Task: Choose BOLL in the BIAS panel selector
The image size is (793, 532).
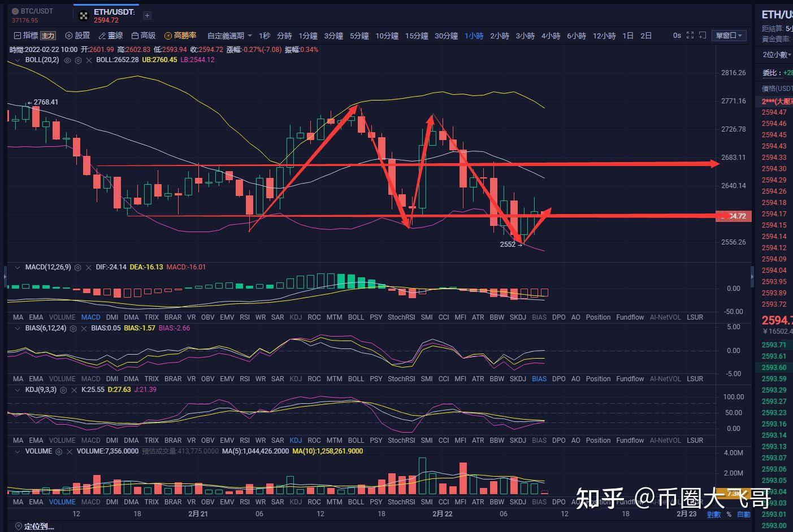Action: click(x=356, y=379)
